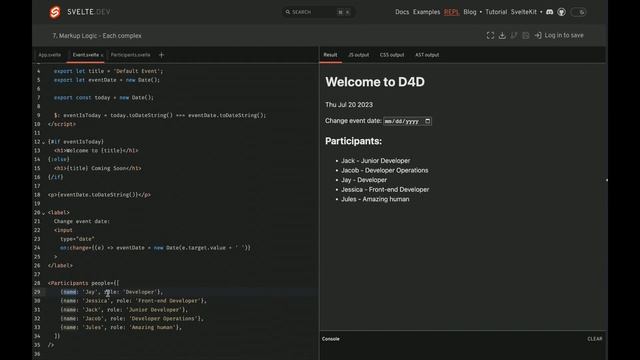Enter fullscreen editor mode icon
The height and width of the screenshot is (360, 640).
tap(490, 36)
